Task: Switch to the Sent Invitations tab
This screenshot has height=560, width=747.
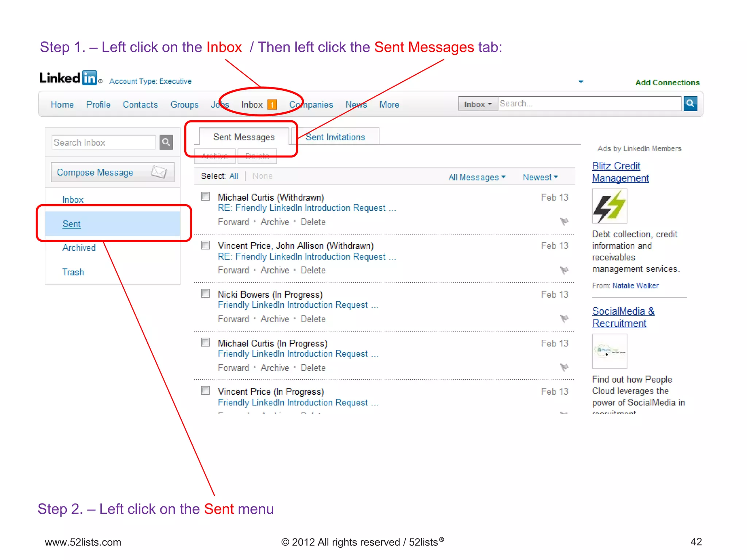Action: pos(335,137)
